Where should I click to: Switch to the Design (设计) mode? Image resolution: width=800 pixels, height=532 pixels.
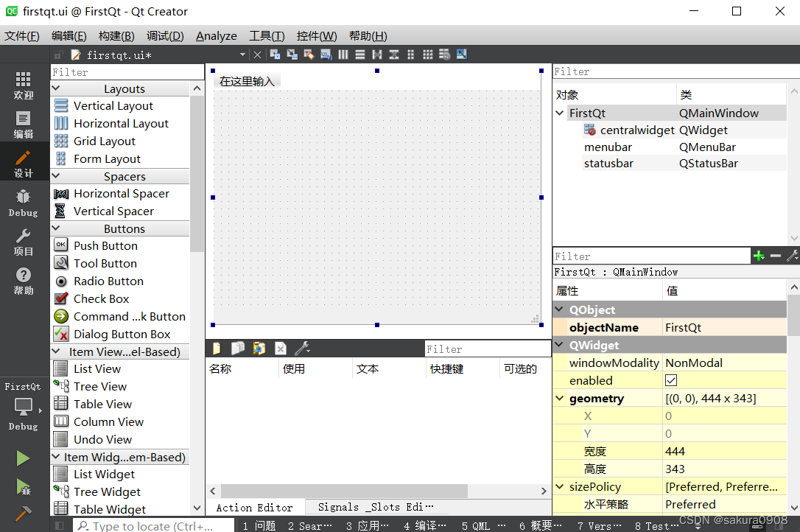pos(24,164)
